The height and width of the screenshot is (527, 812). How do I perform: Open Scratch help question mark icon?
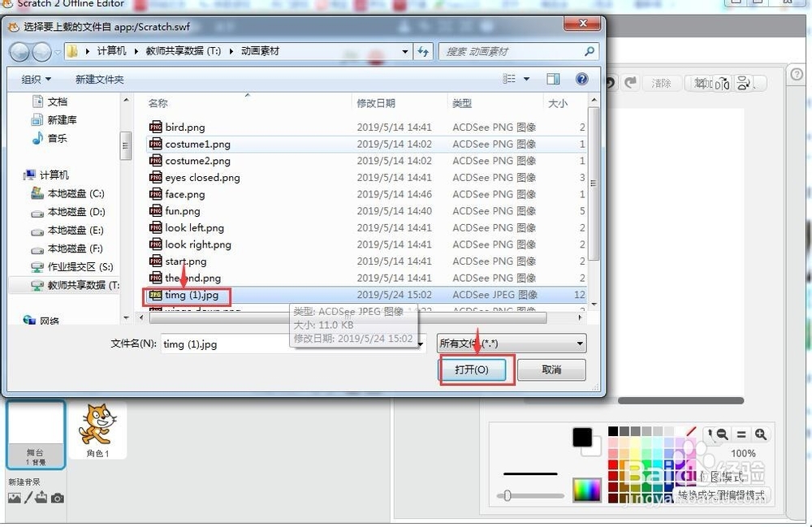(797, 75)
